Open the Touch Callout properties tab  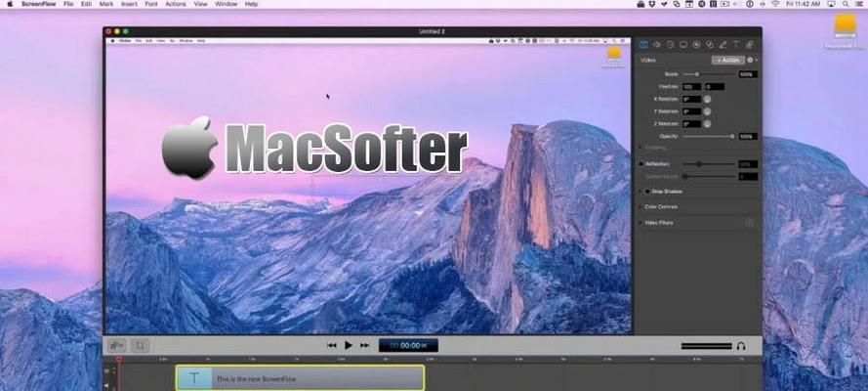[710, 45]
